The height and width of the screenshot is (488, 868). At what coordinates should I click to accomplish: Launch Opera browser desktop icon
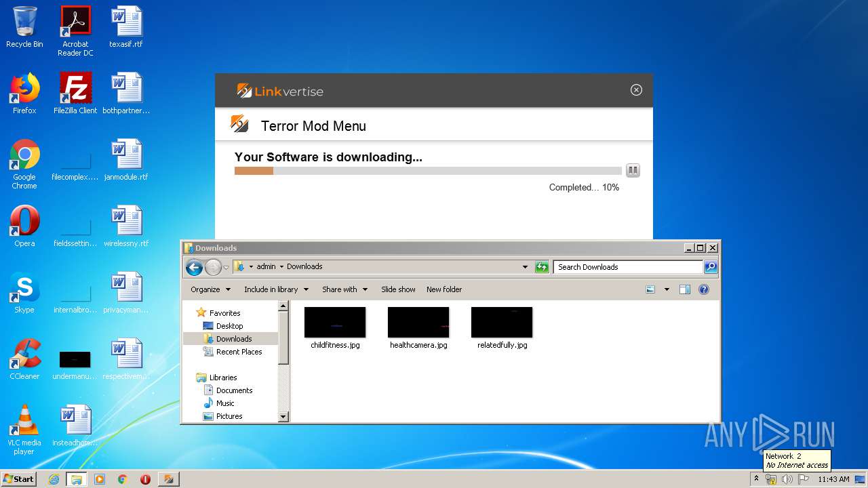click(x=24, y=226)
